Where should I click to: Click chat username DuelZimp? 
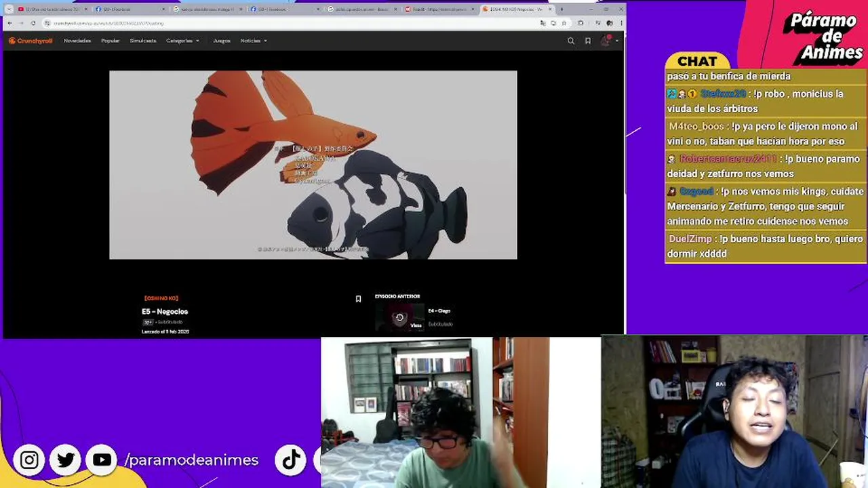[690, 239]
